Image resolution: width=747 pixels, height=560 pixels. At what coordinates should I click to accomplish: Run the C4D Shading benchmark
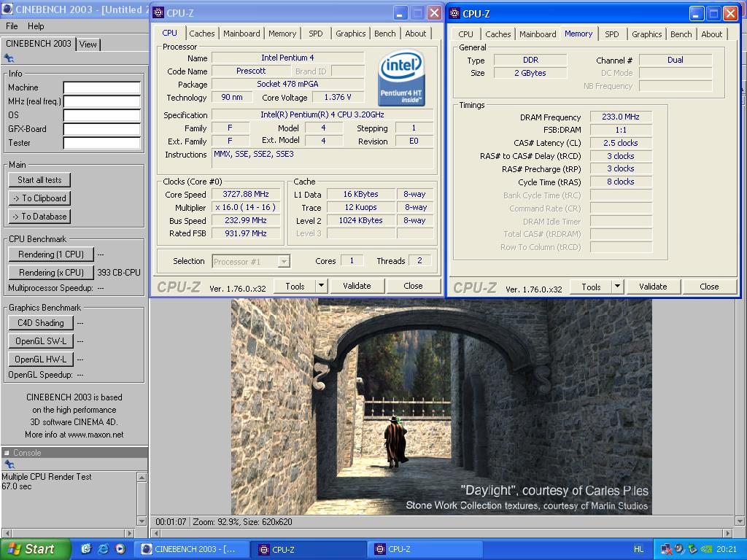pyautogui.click(x=41, y=323)
